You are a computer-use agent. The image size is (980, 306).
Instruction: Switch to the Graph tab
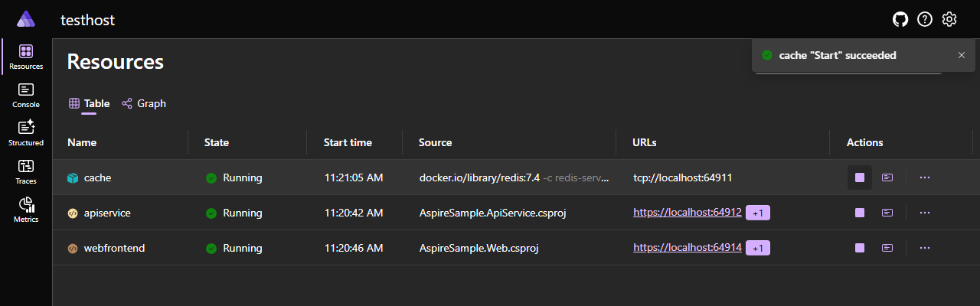pyautogui.click(x=144, y=103)
